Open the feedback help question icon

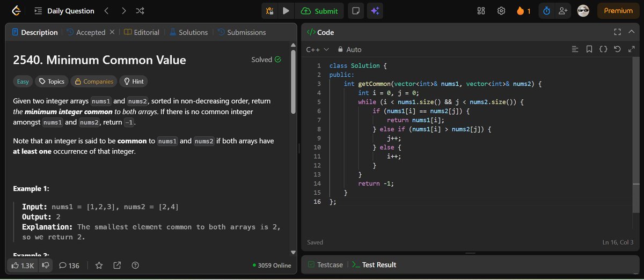[135, 265]
